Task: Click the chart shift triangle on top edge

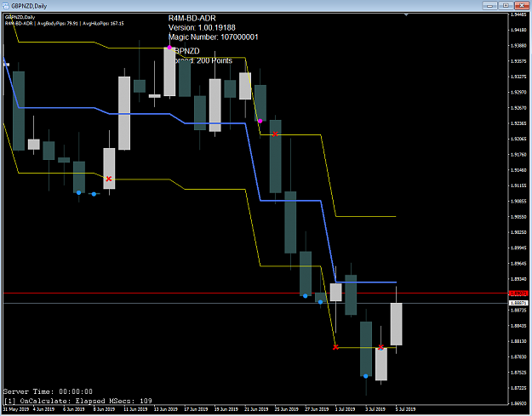Action: coord(406,14)
